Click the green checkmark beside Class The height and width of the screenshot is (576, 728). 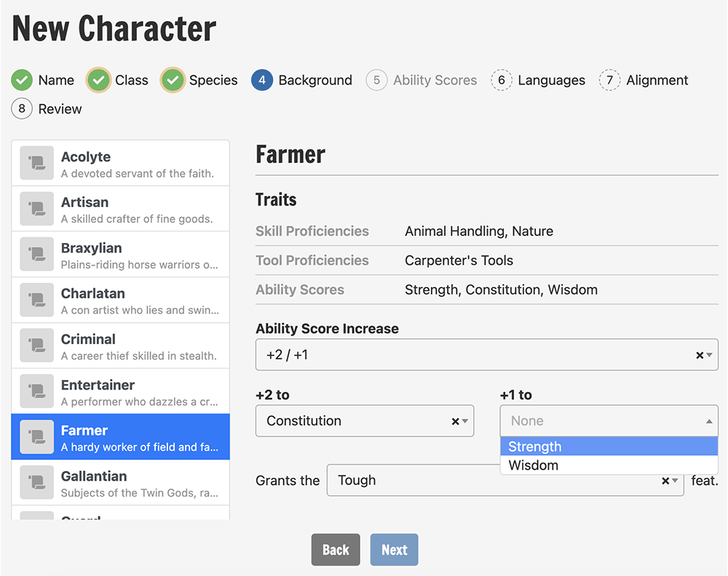pyautogui.click(x=98, y=80)
